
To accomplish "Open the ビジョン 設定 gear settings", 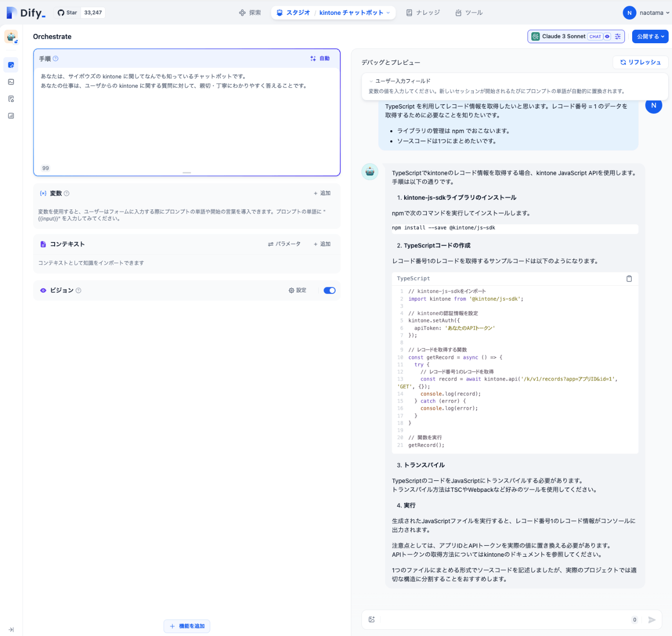I will click(297, 291).
